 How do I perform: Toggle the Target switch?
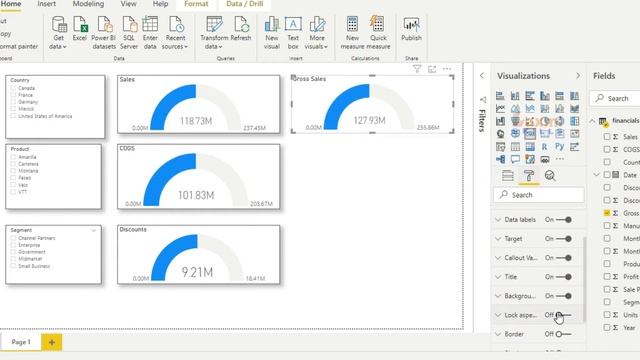(x=564, y=239)
